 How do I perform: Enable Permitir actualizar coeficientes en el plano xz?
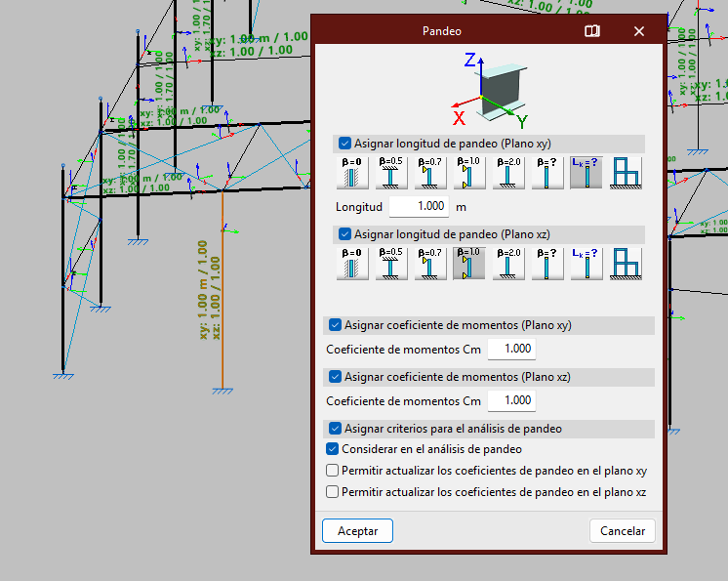pos(333,492)
